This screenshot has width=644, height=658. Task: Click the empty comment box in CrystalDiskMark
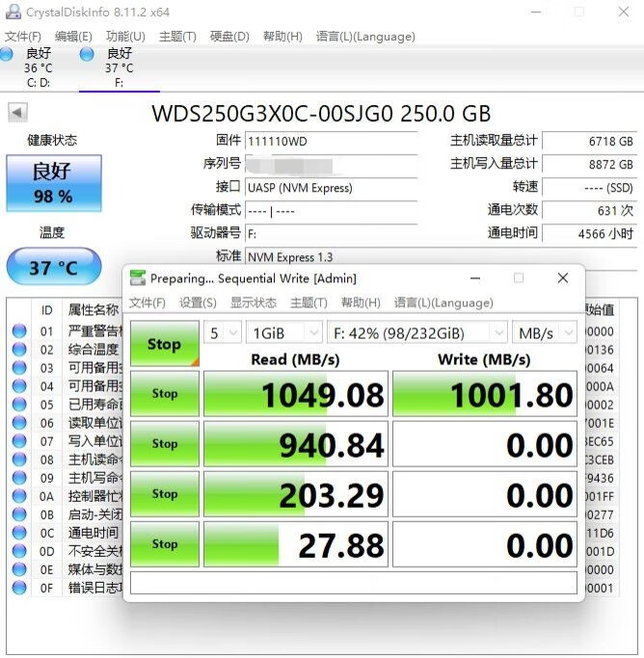(354, 583)
